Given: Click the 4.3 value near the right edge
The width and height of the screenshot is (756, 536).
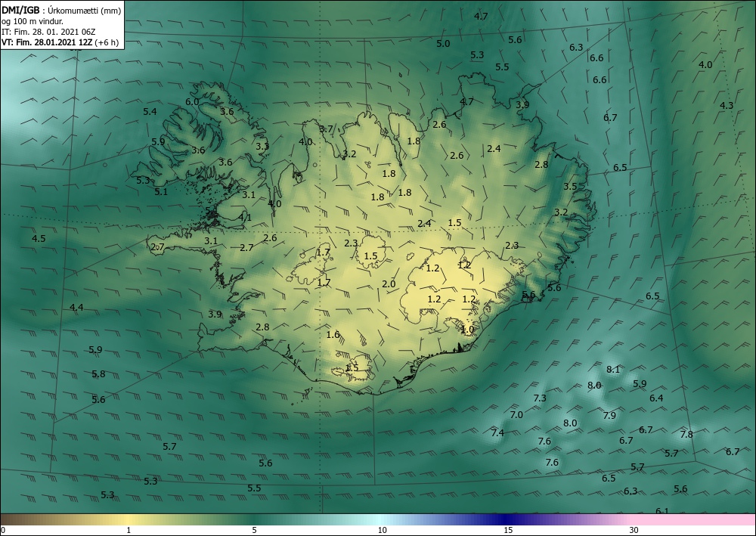Looking at the screenshot, I should point(727,106).
